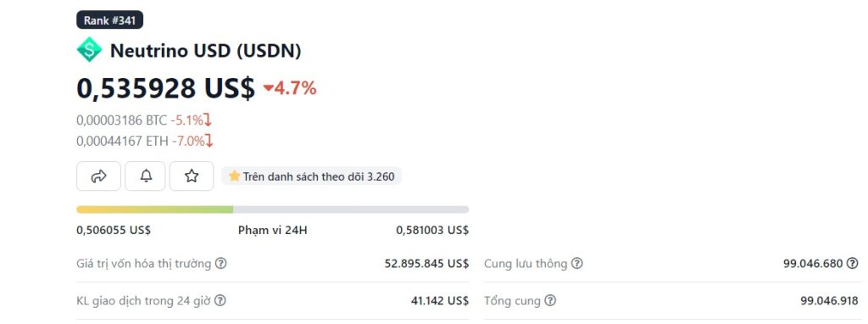The height and width of the screenshot is (324, 868).
Task: Click the 0,00003186 BTC price row
Action: pyautogui.click(x=144, y=120)
